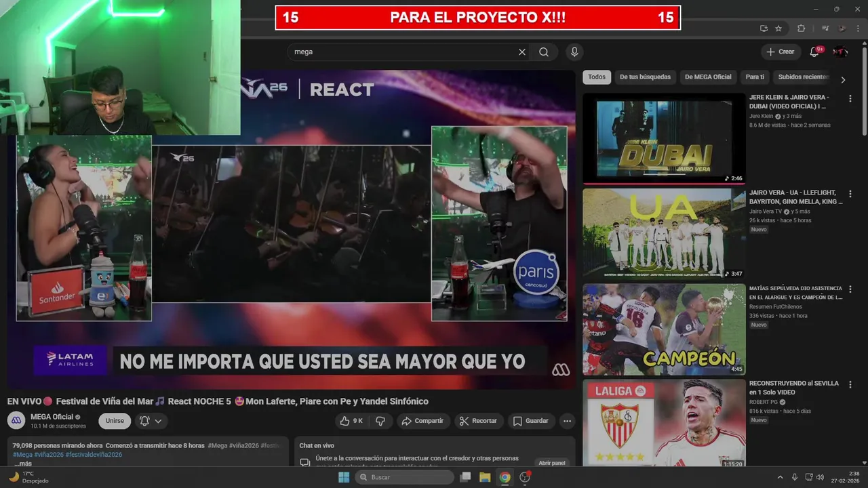Open Chrome media controls icon
The height and width of the screenshot is (488, 868).
pos(825,28)
